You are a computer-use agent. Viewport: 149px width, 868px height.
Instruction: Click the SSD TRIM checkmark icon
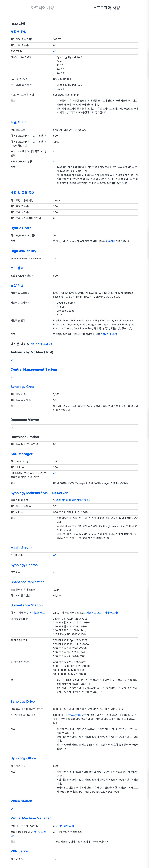tap(54, 52)
